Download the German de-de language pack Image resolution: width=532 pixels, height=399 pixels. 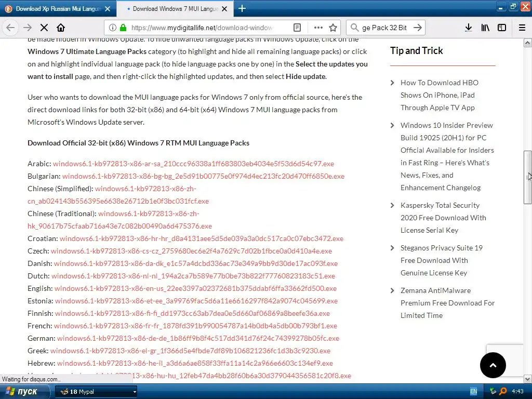[198, 338]
